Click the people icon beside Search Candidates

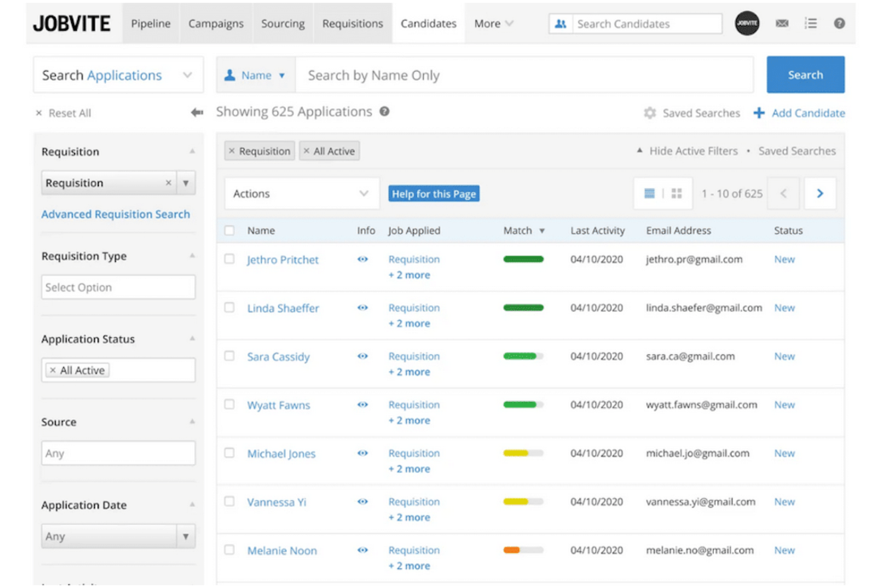[x=560, y=24]
